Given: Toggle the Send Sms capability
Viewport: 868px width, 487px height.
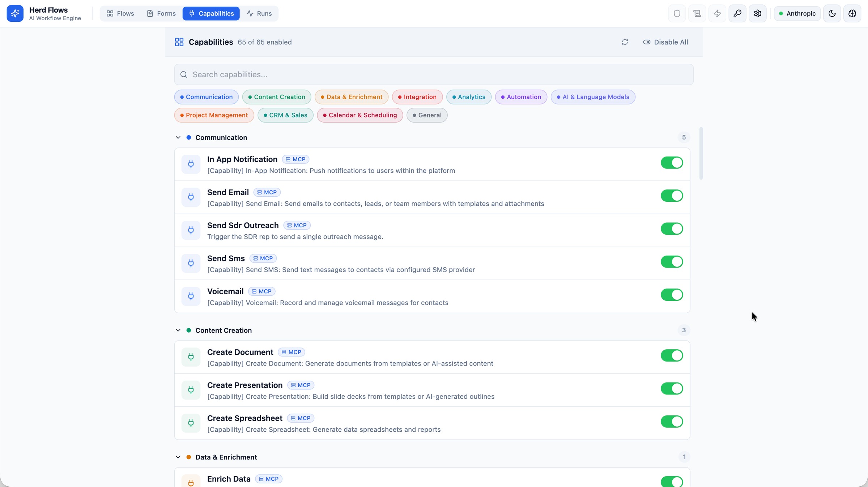Looking at the screenshot, I should pyautogui.click(x=672, y=261).
